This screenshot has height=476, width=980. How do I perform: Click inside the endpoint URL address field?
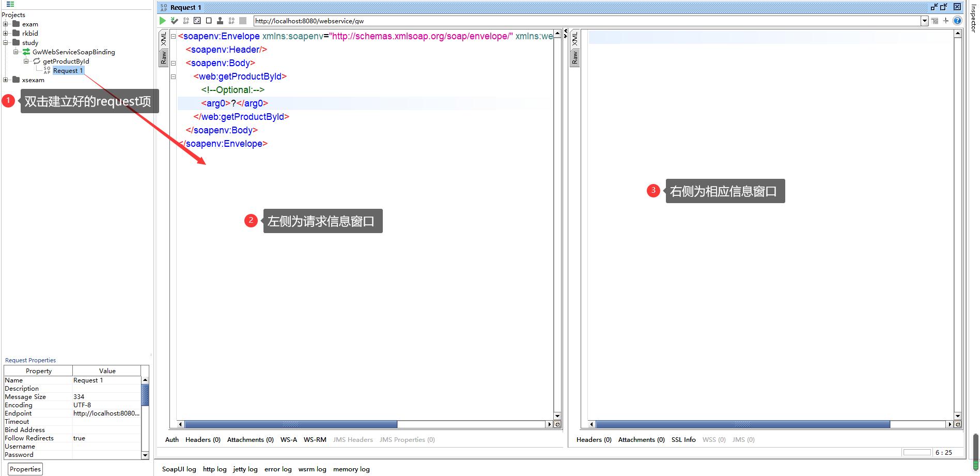click(x=362, y=21)
